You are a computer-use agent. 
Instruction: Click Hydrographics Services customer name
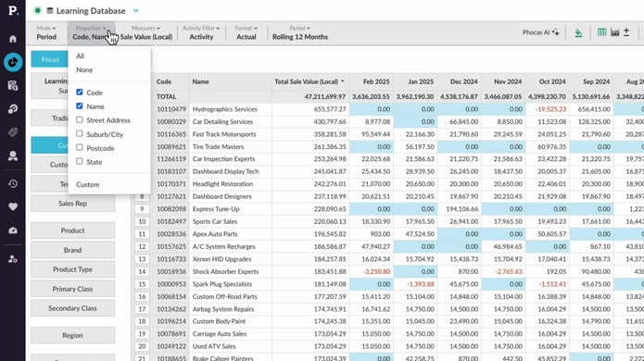click(x=224, y=109)
